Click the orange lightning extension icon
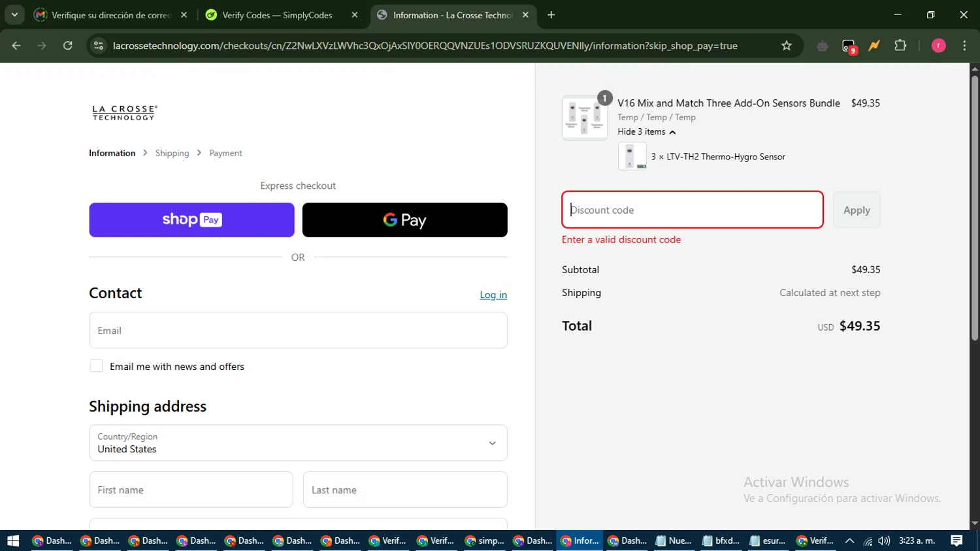980x551 pixels. 874,46
